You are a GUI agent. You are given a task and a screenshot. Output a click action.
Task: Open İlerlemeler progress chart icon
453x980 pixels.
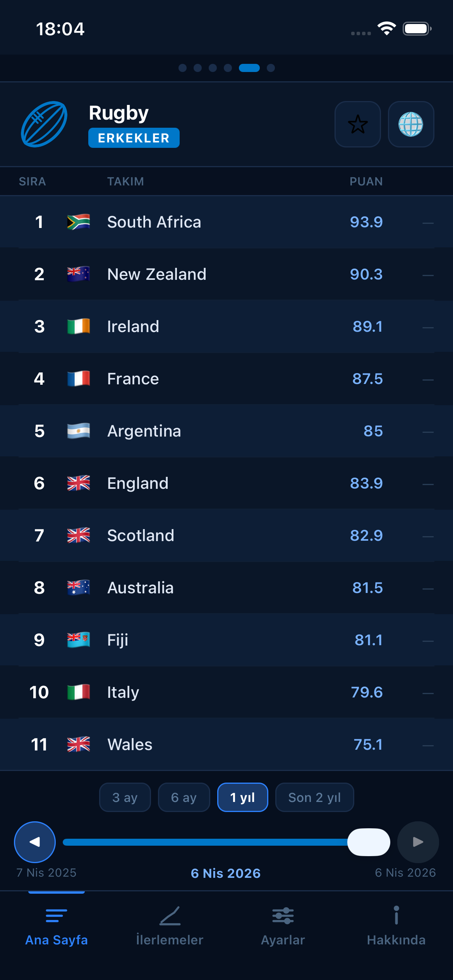pos(170,916)
